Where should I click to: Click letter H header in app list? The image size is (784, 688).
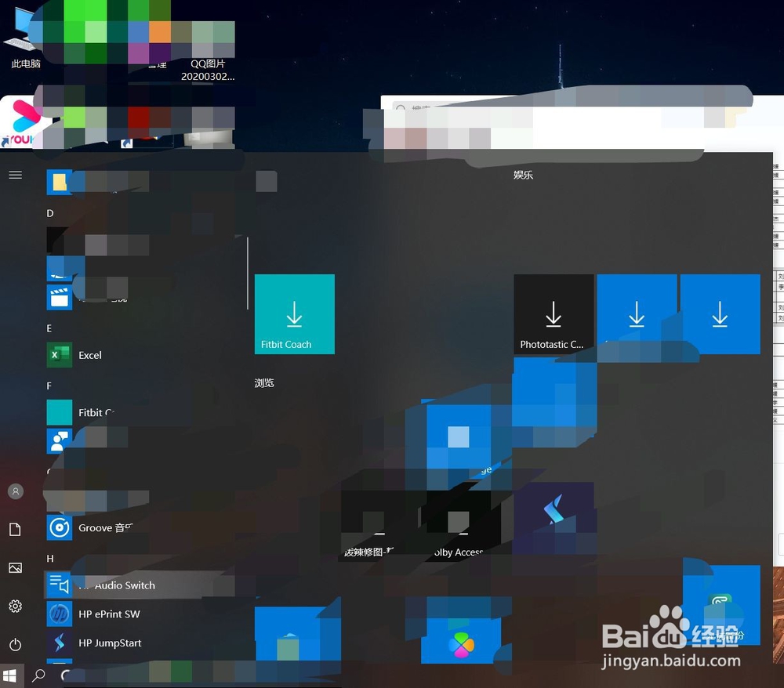50,559
